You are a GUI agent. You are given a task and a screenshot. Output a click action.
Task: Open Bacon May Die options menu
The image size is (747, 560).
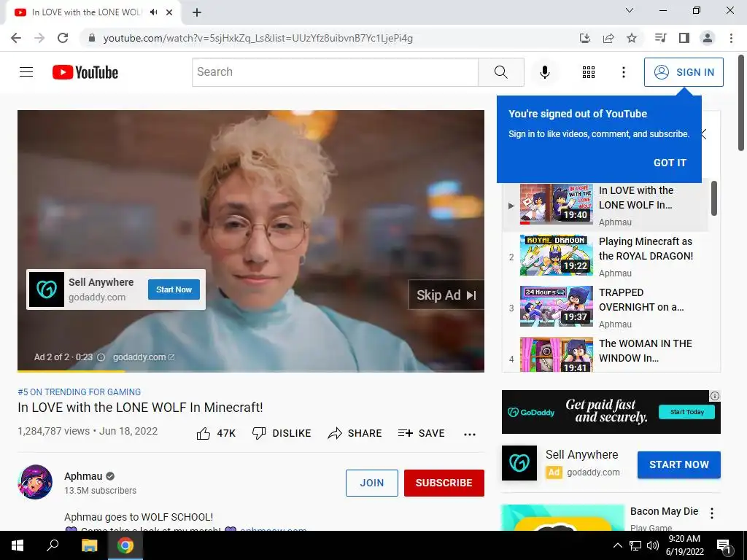[712, 513]
